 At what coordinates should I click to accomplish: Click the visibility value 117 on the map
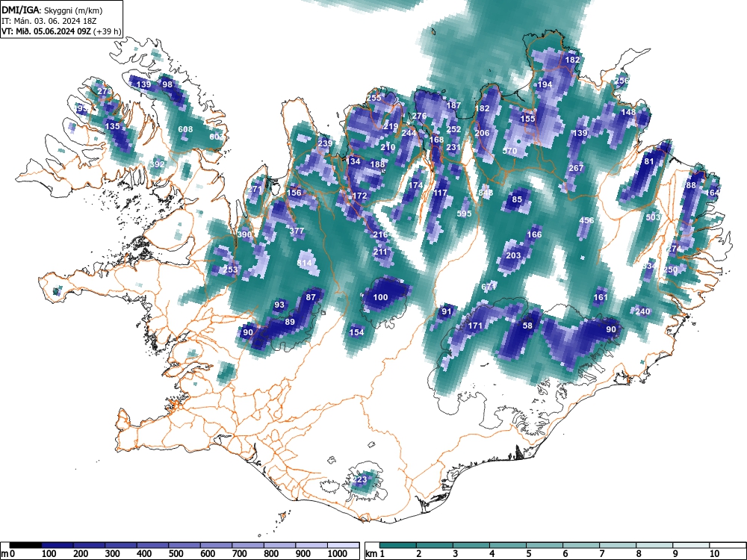click(x=440, y=193)
